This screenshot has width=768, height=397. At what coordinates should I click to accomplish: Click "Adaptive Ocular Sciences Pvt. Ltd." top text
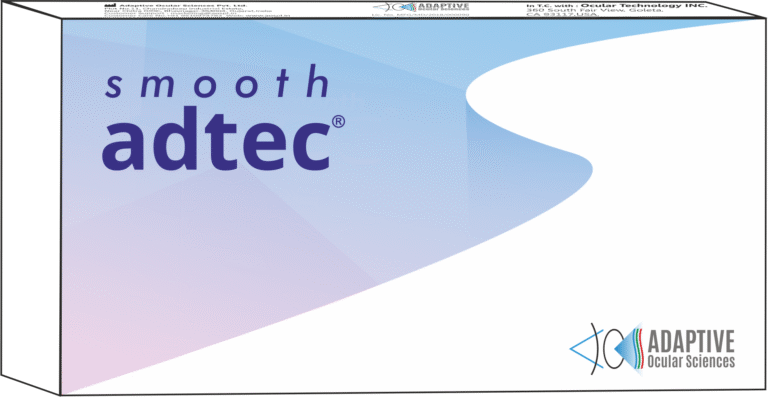pos(180,6)
